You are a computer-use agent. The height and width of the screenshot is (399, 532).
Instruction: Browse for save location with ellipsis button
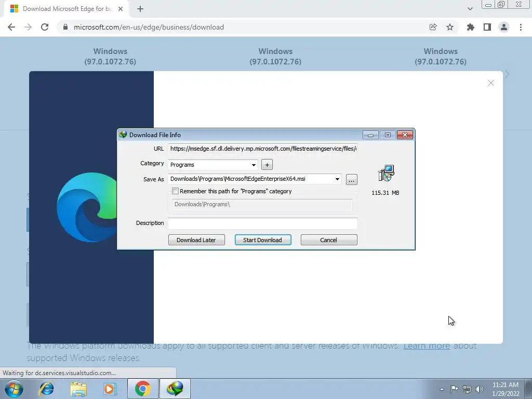coord(352,180)
